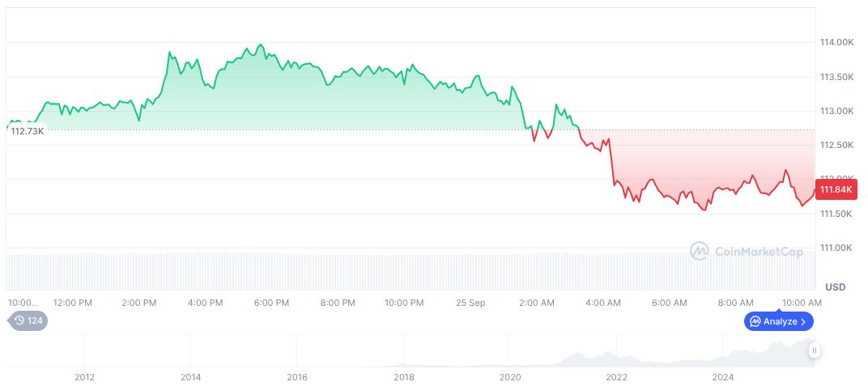This screenshot has width=868, height=386.
Task: Click the 2:00 AM time axis label
Action: (x=537, y=303)
